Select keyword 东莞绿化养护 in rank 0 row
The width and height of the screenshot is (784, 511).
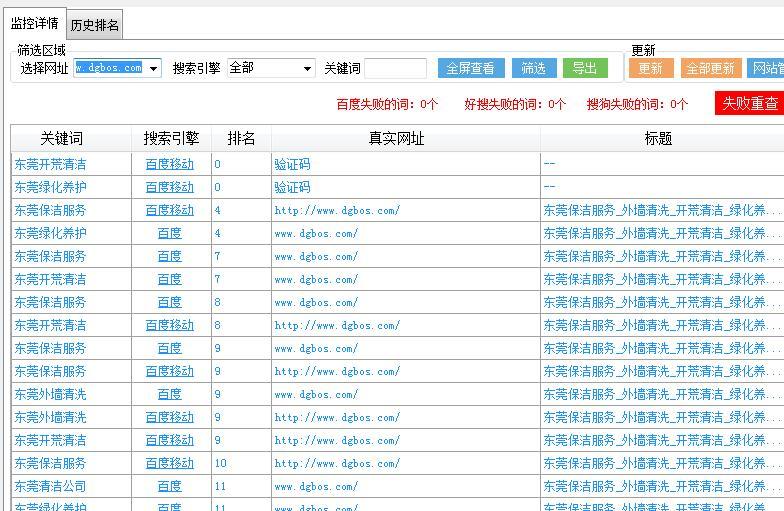point(50,187)
